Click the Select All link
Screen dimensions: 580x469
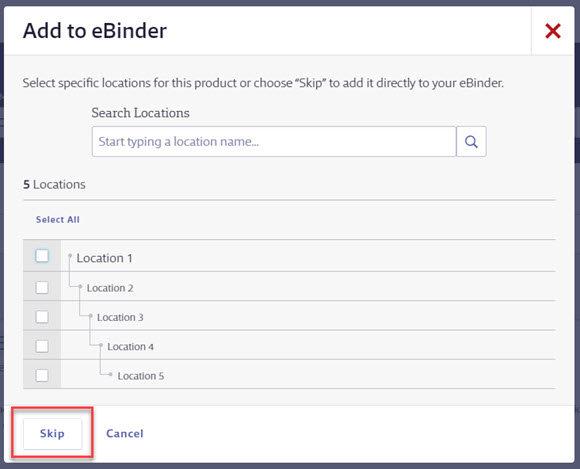click(58, 219)
